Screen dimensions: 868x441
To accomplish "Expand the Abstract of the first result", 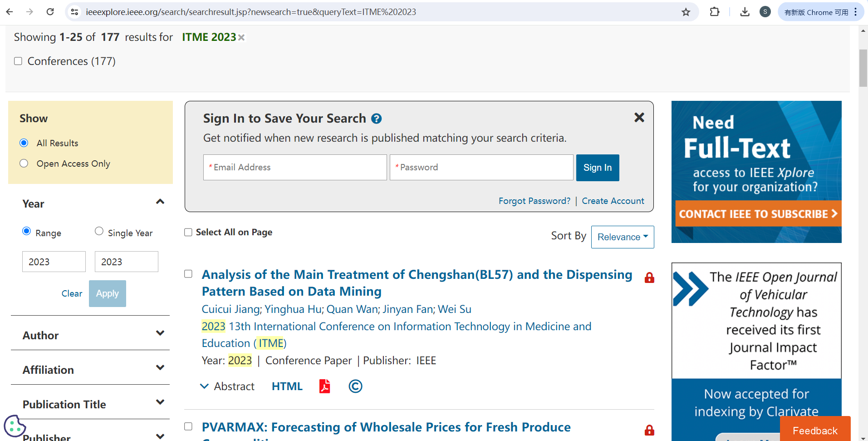I will click(x=227, y=386).
